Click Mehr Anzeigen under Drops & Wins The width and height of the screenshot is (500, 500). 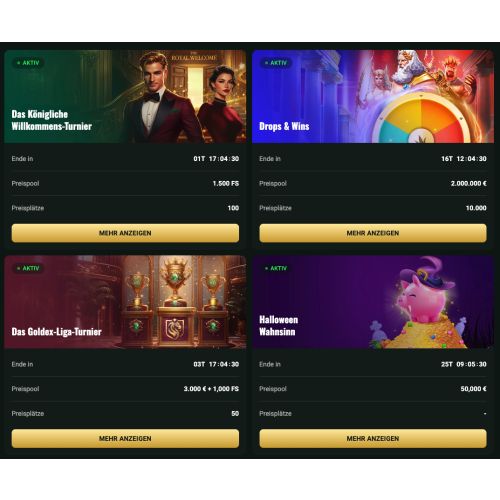(373, 233)
